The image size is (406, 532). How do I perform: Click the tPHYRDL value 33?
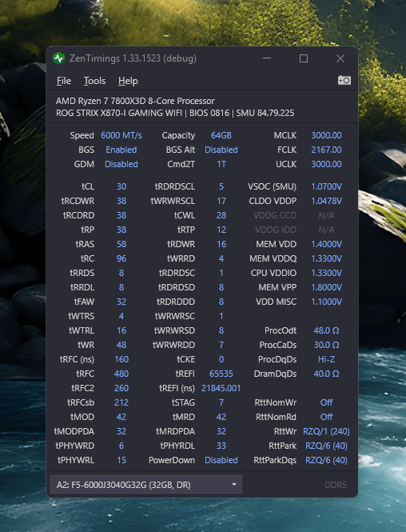pyautogui.click(x=221, y=446)
